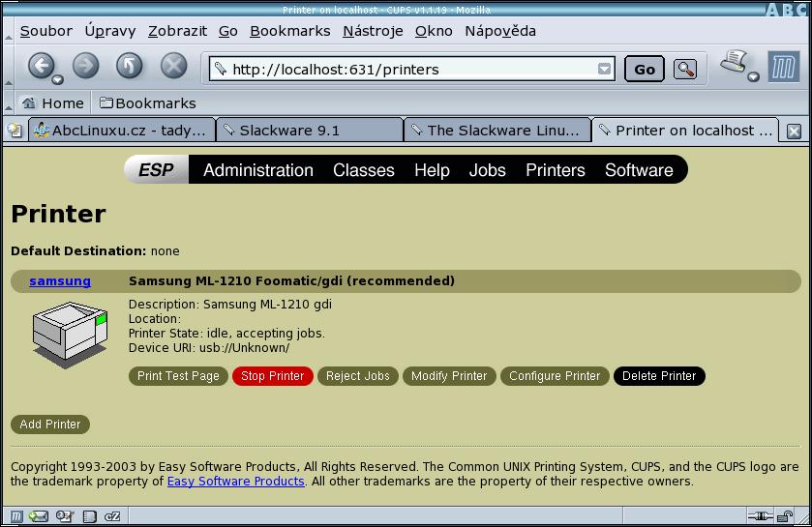The height and width of the screenshot is (527, 812).
Task: Open the Home bookmark
Action: coord(52,102)
